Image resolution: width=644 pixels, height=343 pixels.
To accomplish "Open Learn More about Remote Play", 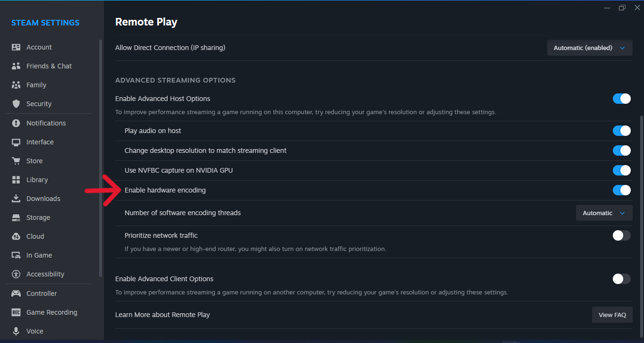I will [x=162, y=314].
